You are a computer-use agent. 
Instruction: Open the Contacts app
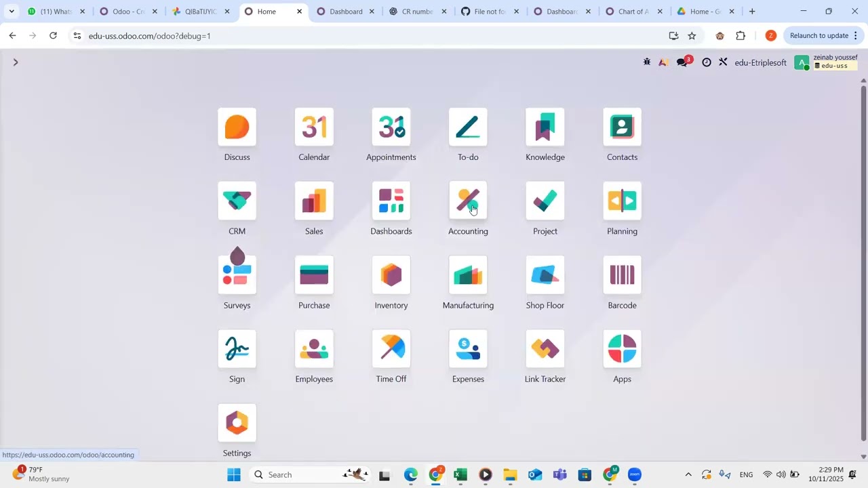[x=622, y=127]
